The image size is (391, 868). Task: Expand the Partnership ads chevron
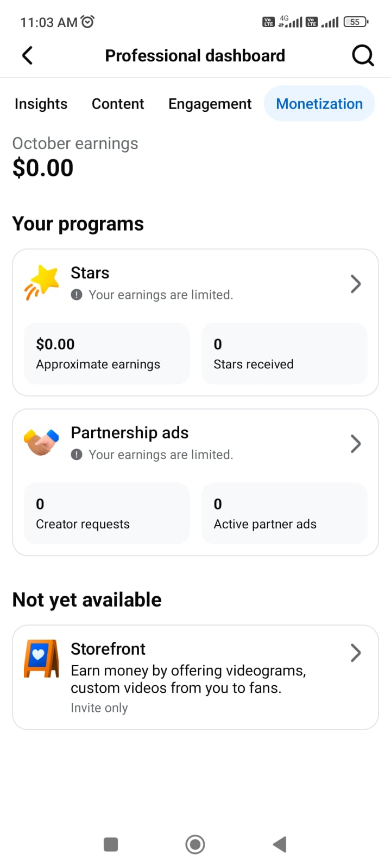(356, 444)
